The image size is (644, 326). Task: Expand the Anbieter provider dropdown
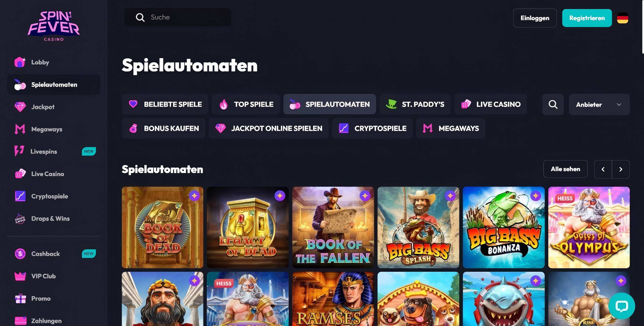point(599,104)
